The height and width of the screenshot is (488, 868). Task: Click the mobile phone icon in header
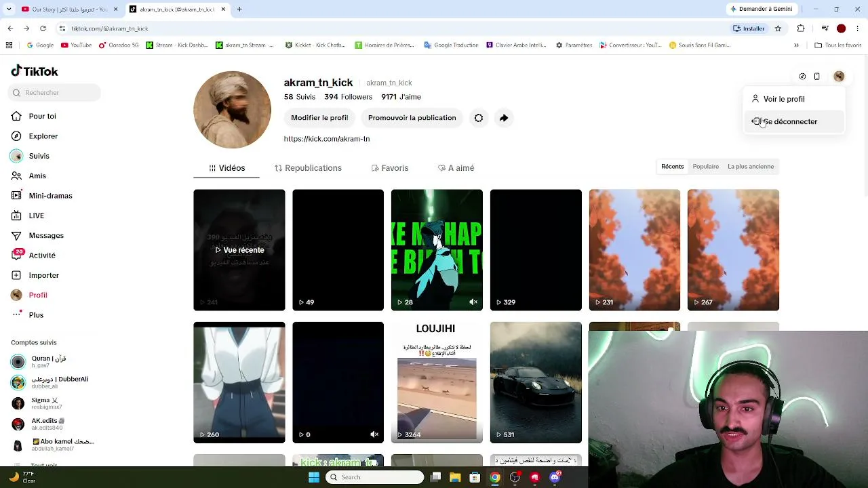(817, 77)
